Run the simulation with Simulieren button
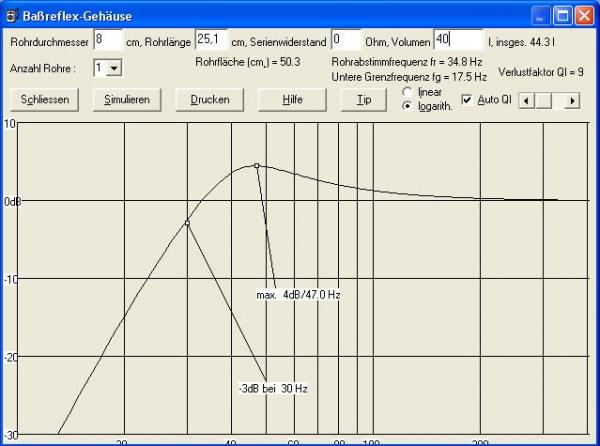 [x=127, y=100]
